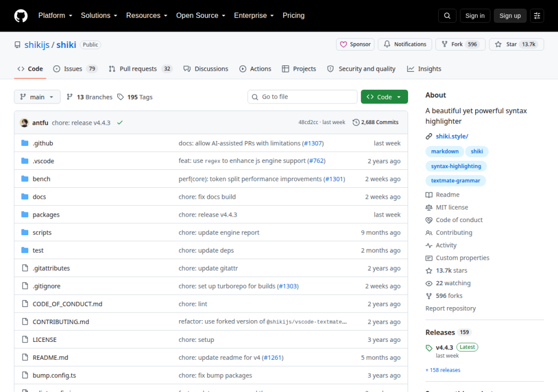Click the .gitattributes file icon
This screenshot has width=558, height=392.
(x=25, y=268)
